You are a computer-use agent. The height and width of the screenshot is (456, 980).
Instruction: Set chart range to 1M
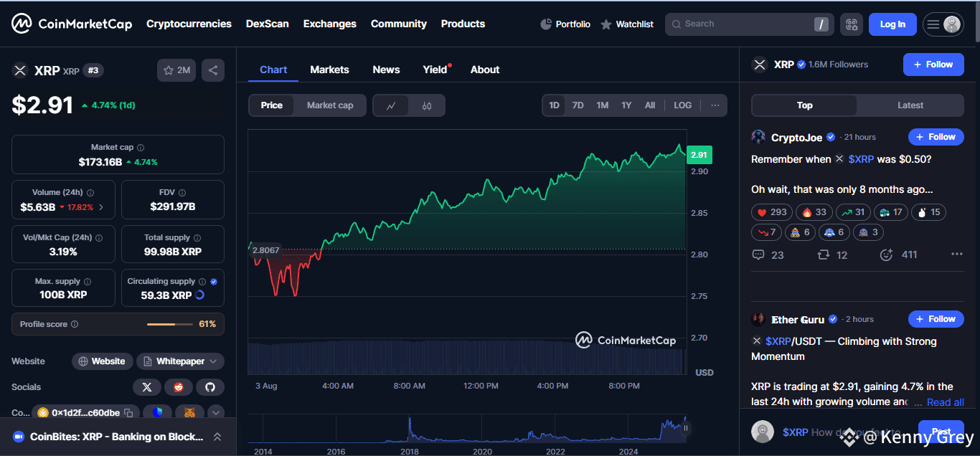click(602, 105)
